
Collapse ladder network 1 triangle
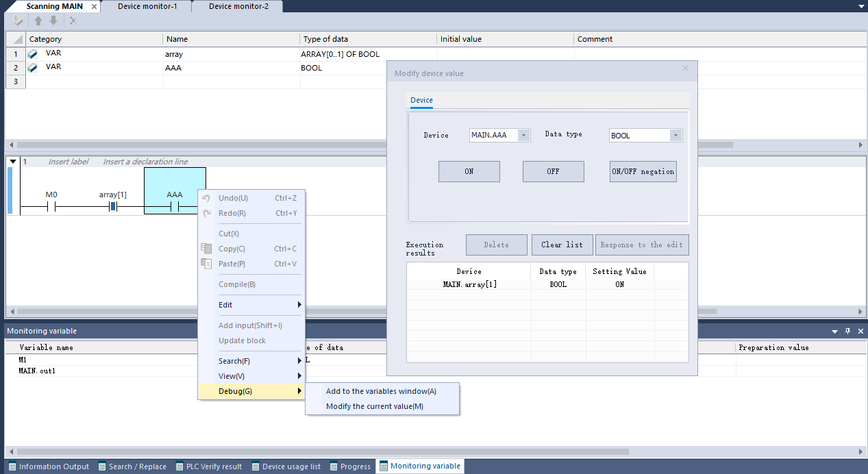(x=12, y=162)
